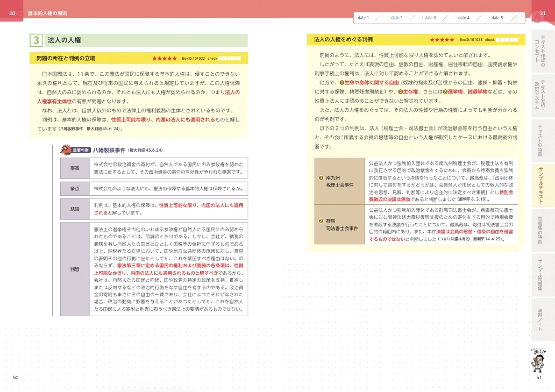This screenshot has width=555, height=392.
Task: Click the header page number 20
Action: 12,13
